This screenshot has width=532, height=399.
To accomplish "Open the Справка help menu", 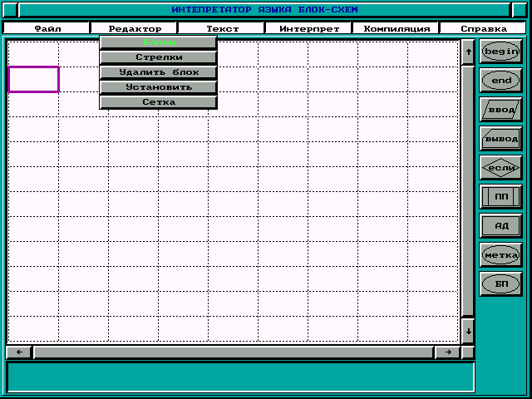I will pyautogui.click(x=484, y=28).
